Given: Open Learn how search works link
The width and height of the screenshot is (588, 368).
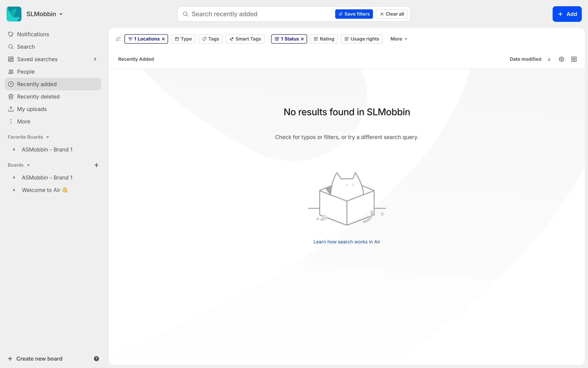Looking at the screenshot, I should (x=347, y=242).
